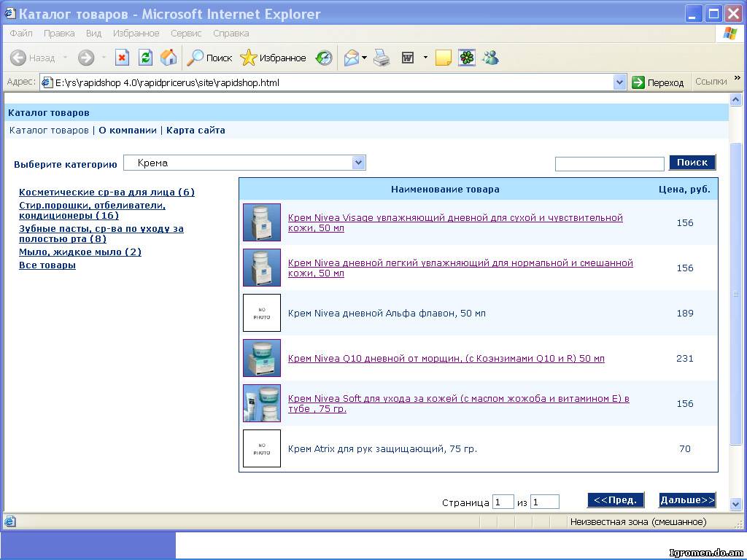Screen dimensions: 747x560
Task: Open the Карта сайта link
Action: (x=196, y=130)
